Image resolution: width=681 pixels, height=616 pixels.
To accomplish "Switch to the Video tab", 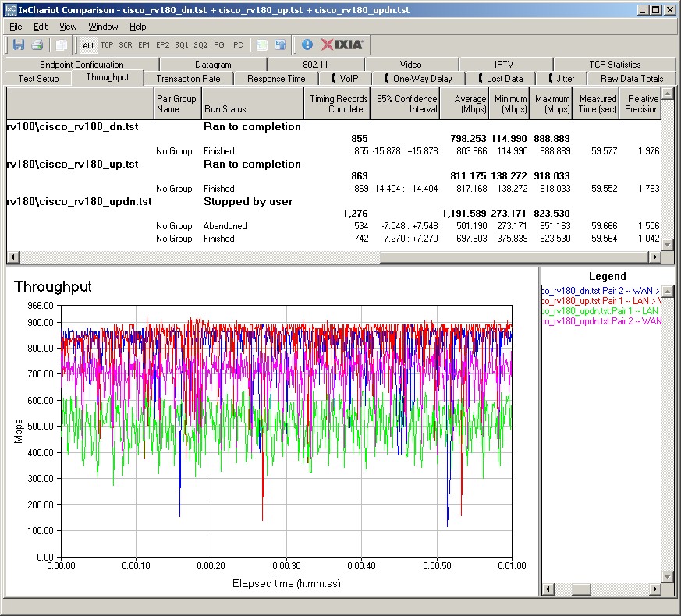I will [x=410, y=64].
